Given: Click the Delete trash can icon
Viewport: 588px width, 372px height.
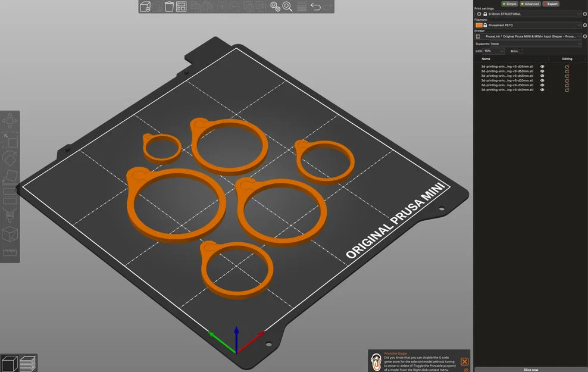Looking at the screenshot, I should (169, 7).
